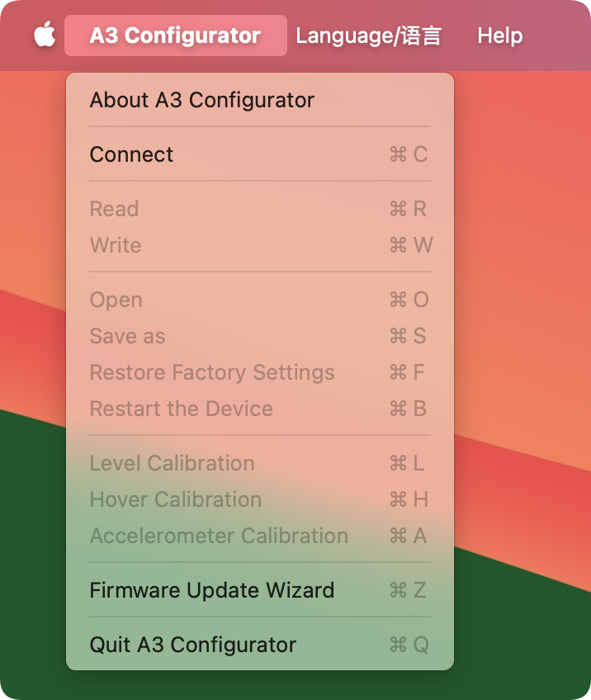Choose Accelerometer Calibration
Image resolution: width=591 pixels, height=700 pixels.
219,536
